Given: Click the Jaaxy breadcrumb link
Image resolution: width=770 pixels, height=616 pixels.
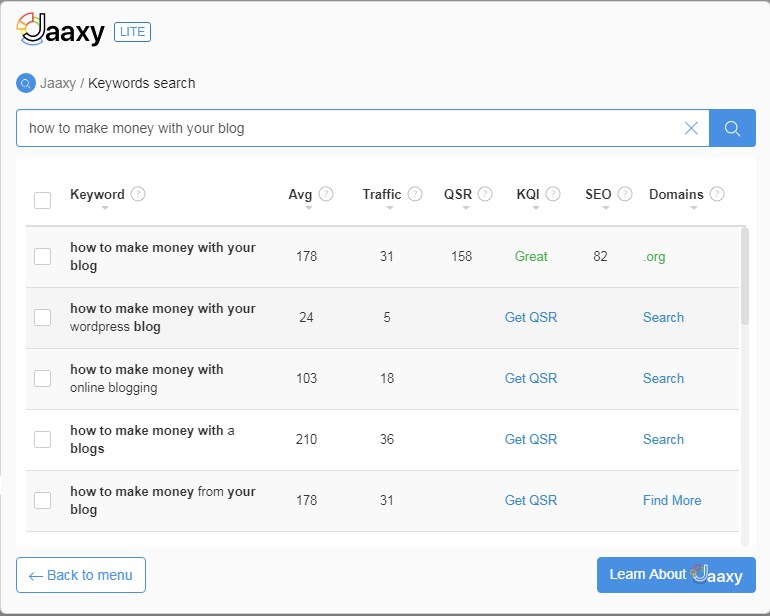Looking at the screenshot, I should 58,83.
